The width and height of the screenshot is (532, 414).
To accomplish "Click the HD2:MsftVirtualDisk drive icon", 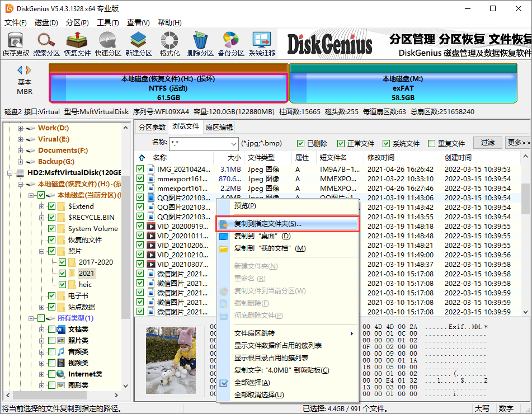I will (20, 173).
